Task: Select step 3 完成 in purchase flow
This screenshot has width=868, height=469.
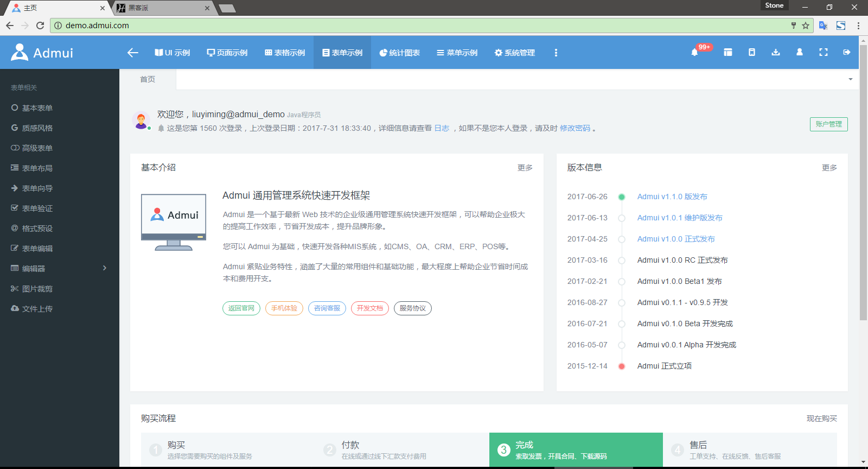Action: pos(576,449)
